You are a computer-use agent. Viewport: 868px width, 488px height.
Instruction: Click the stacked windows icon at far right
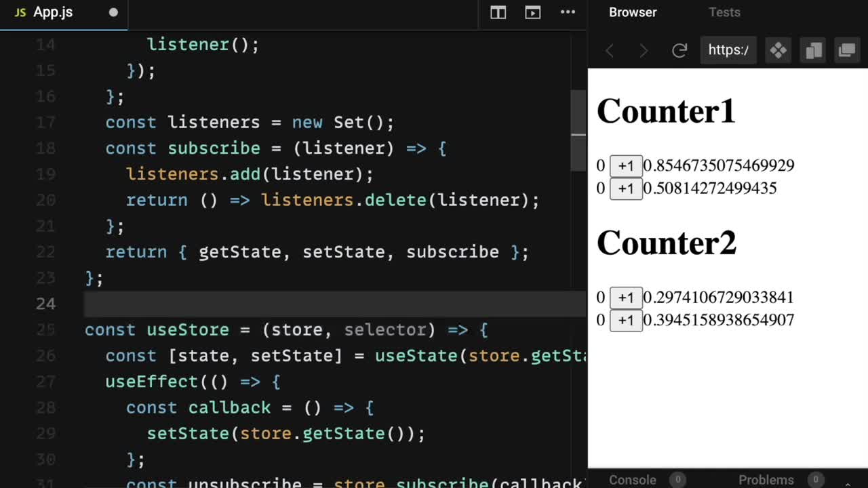(847, 50)
